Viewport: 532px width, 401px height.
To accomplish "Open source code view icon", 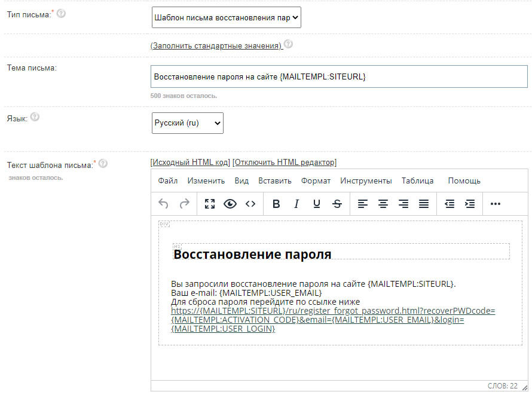I will click(250, 204).
